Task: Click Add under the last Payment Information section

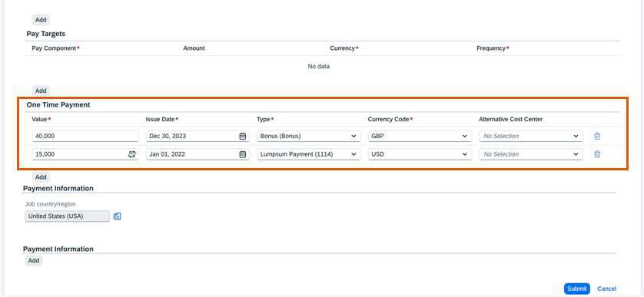Action: 34,260
